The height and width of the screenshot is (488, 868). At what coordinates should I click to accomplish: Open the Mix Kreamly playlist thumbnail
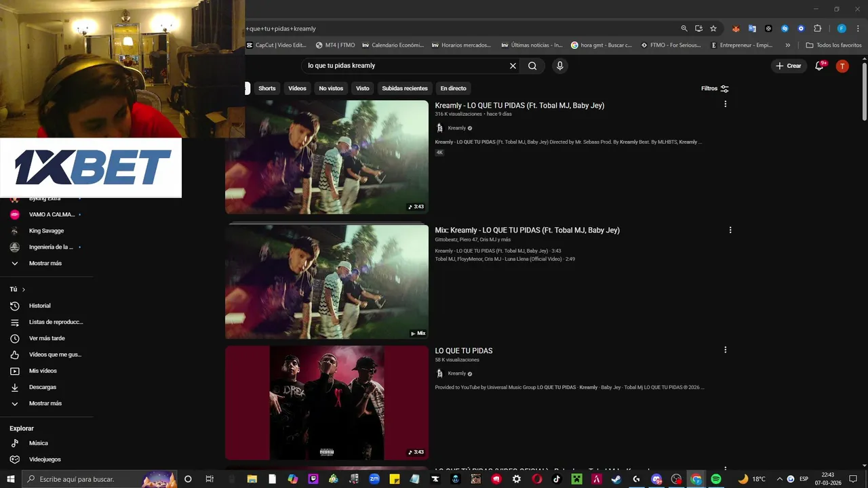pyautogui.click(x=327, y=281)
